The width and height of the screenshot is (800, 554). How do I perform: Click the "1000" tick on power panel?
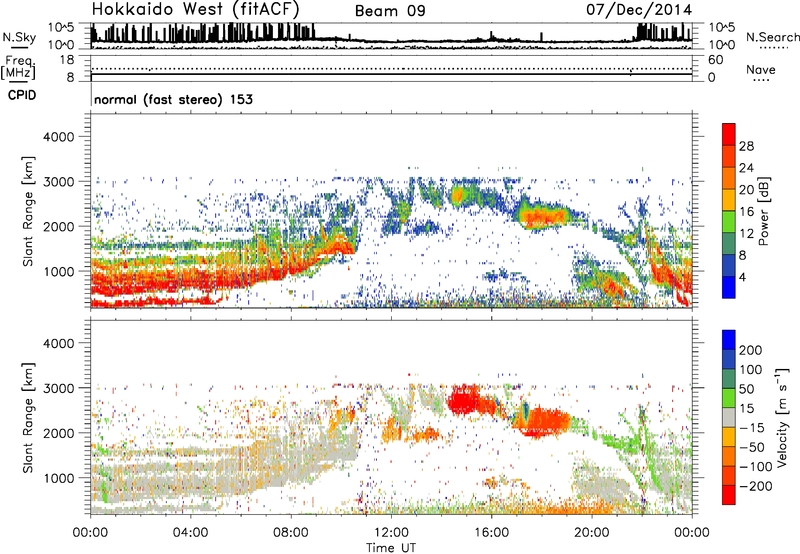pyautogui.click(x=58, y=271)
